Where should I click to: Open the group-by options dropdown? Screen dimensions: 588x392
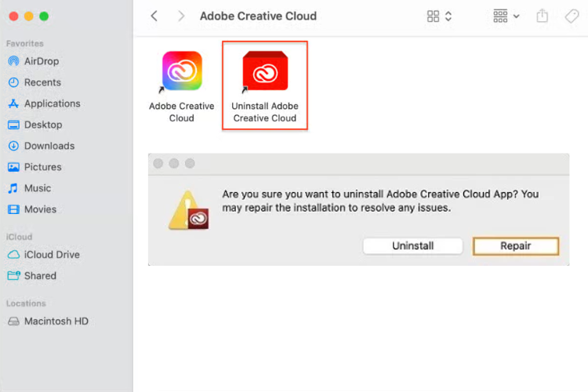click(x=506, y=16)
